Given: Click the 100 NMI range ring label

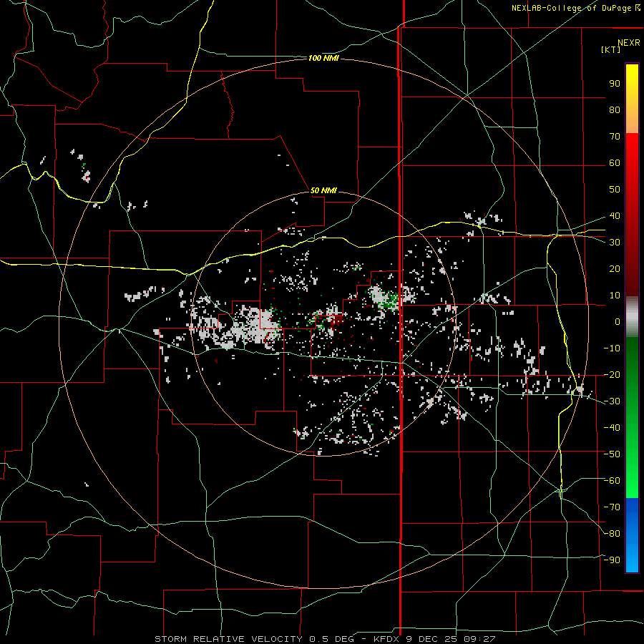Looking at the screenshot, I should pyautogui.click(x=323, y=59).
